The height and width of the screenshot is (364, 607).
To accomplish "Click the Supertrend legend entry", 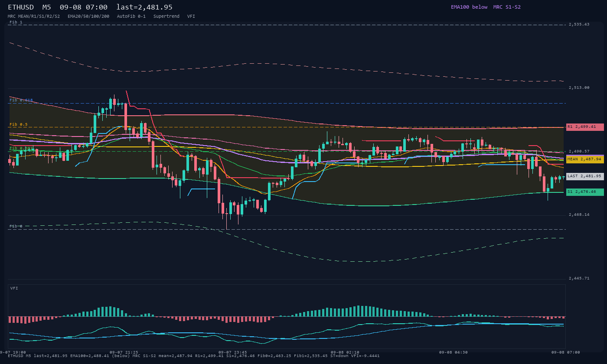I will point(166,16).
